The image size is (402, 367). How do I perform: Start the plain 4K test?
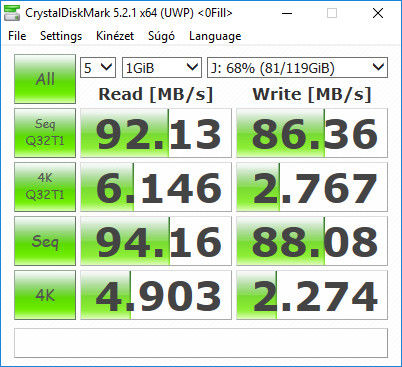point(45,295)
